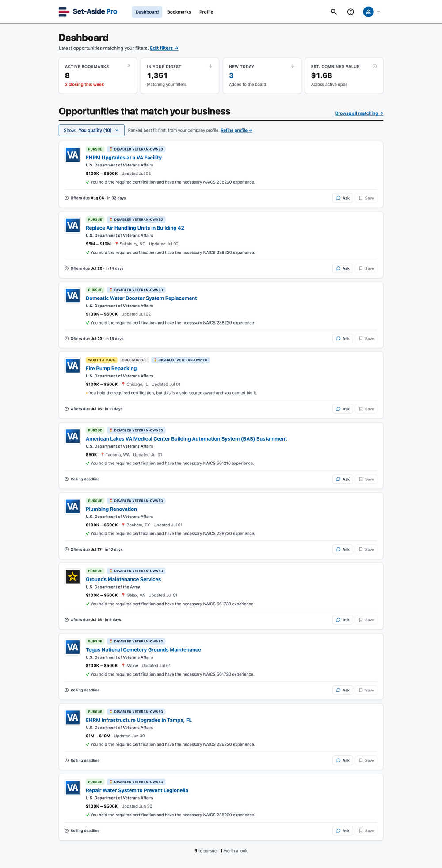Click the Active Bookmarks arrow icon
The image size is (442, 868).
[x=129, y=66]
